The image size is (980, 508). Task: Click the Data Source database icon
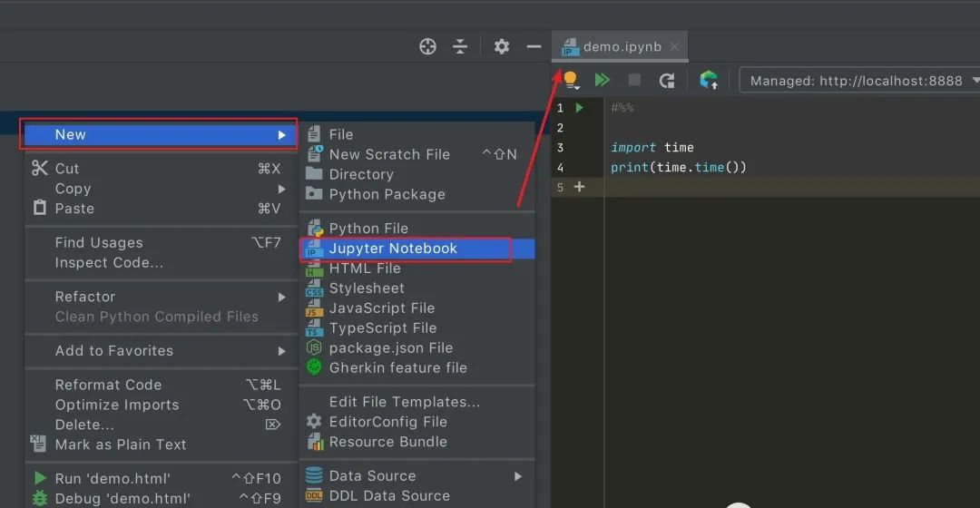[314, 475]
